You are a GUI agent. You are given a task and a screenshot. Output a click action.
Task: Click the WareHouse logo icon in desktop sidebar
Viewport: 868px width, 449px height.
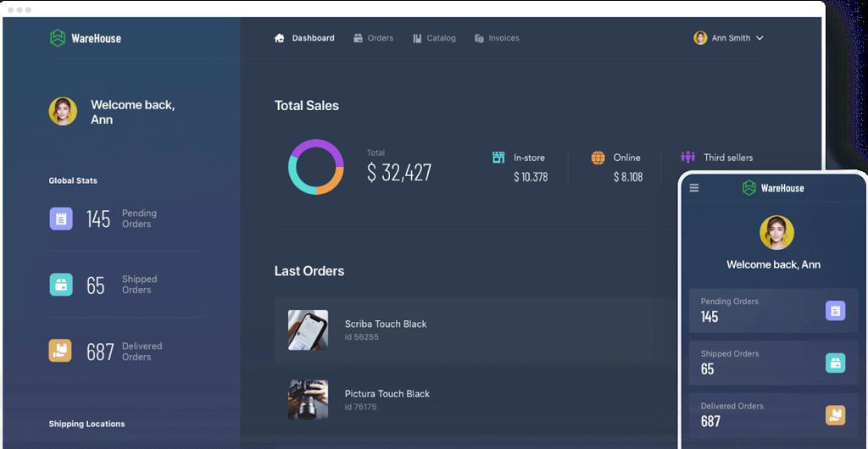[58, 38]
